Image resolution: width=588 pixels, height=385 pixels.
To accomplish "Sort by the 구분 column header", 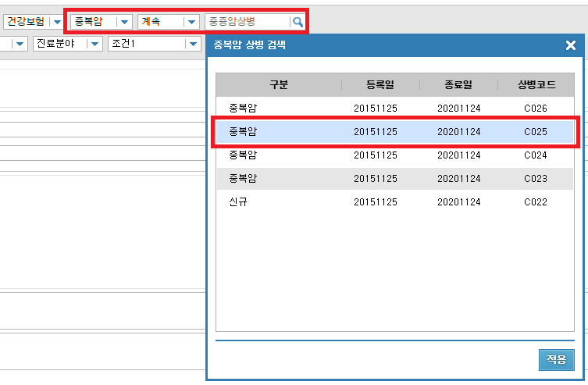I will (x=279, y=85).
